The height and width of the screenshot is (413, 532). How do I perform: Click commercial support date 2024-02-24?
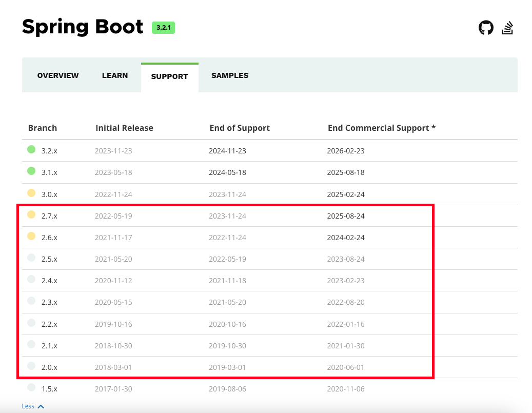(346, 238)
